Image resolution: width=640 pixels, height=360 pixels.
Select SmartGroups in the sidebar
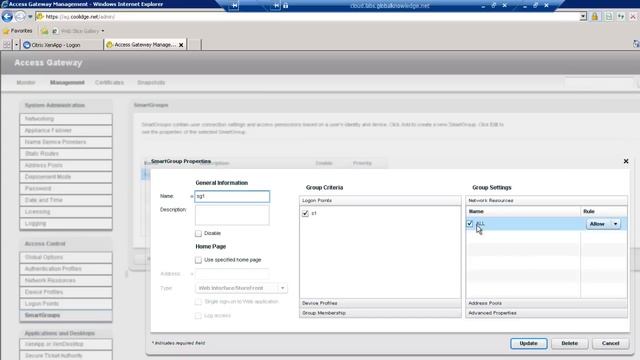coord(66,316)
